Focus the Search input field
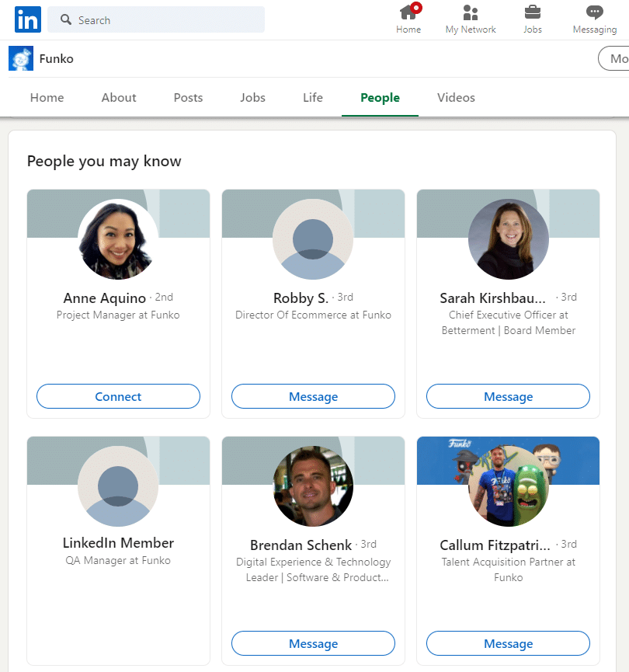This screenshot has width=629, height=672. pyautogui.click(x=156, y=19)
